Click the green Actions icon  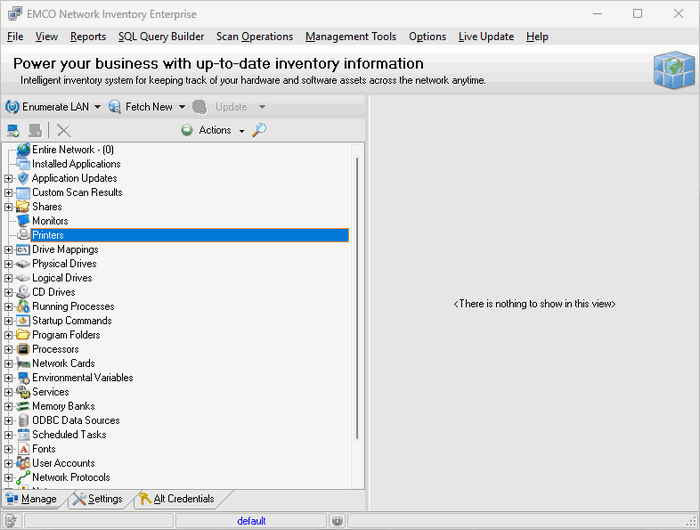pos(187,130)
